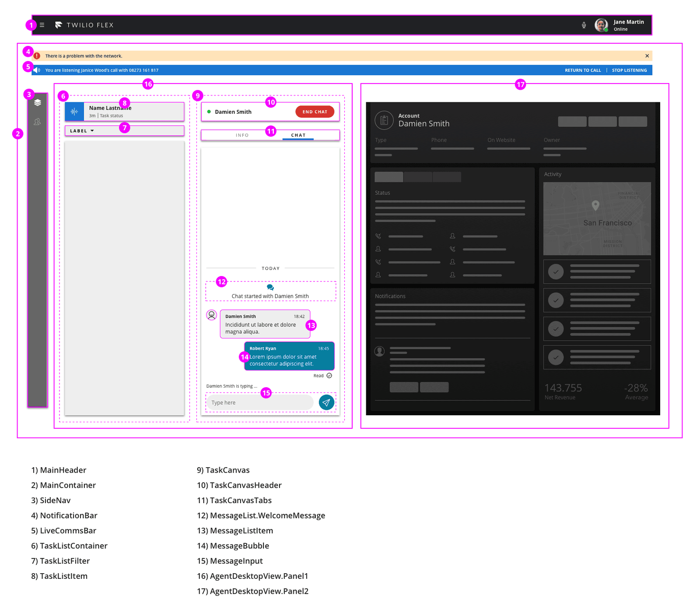Click the chat bubble icon above the welcome message
The image size is (700, 613).
(270, 287)
